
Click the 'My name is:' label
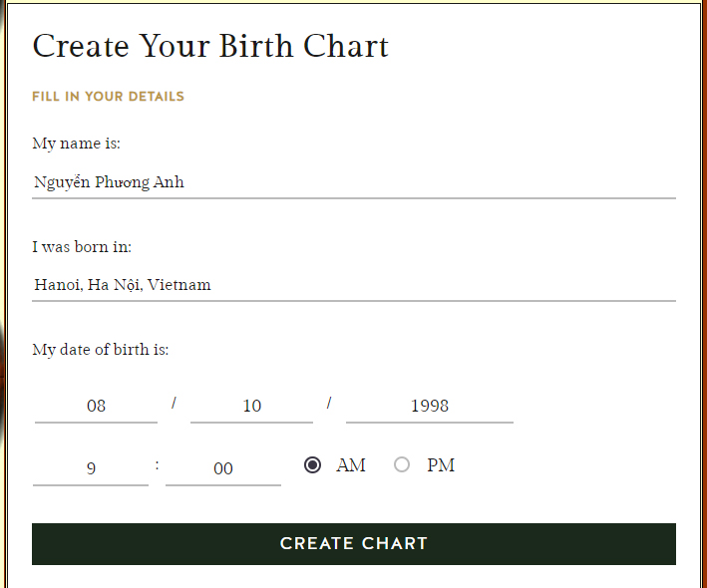[x=76, y=144]
